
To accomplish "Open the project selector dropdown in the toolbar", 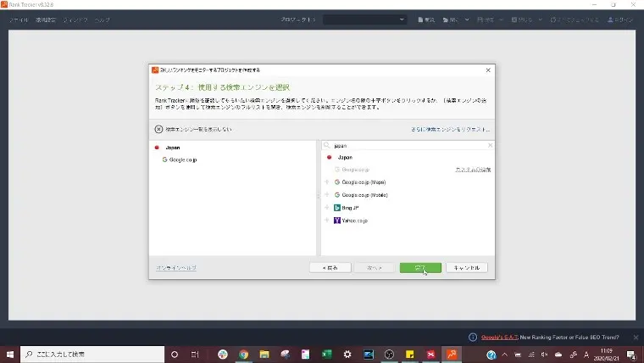I will point(364,20).
